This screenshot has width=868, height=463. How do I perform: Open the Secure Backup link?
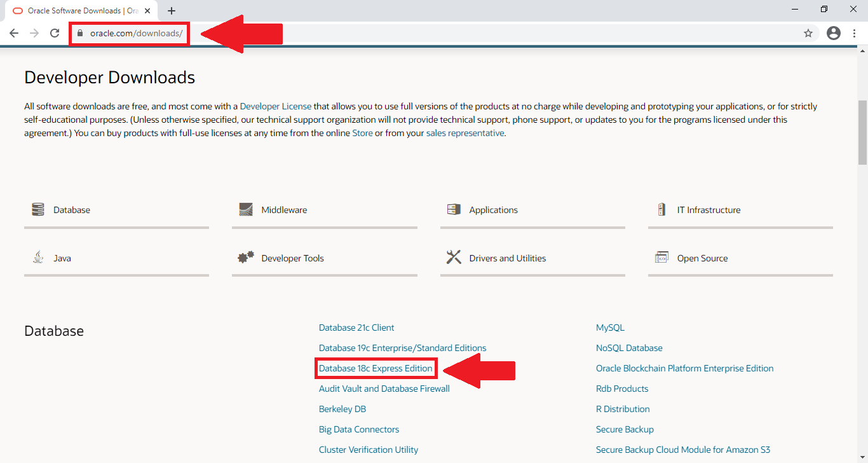[x=625, y=429]
